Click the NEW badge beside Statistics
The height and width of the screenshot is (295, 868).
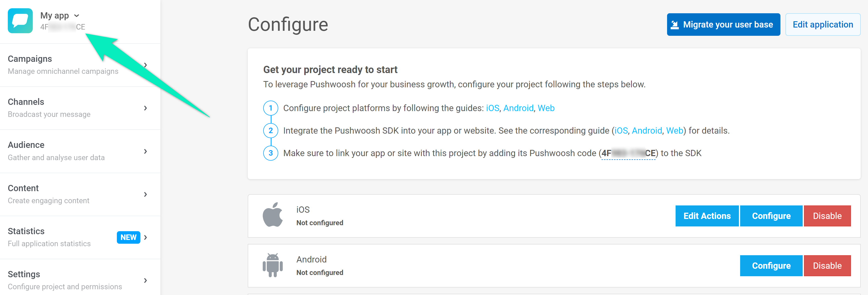pos(128,237)
